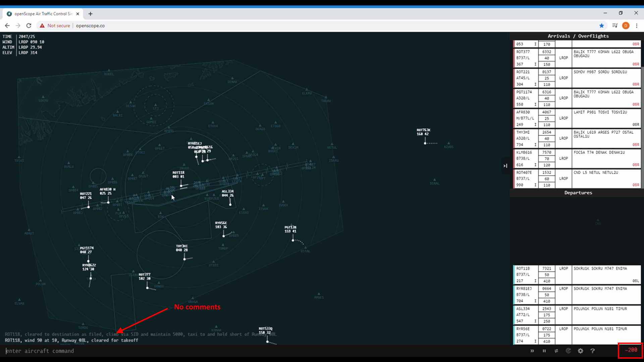644x362 pixels.
Task: Open simulation settings via the gear icon
Action: click(581, 351)
